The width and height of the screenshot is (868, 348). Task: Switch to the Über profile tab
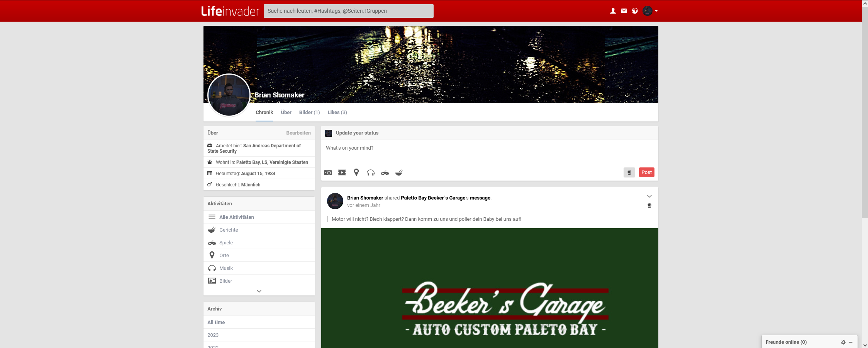pyautogui.click(x=286, y=113)
